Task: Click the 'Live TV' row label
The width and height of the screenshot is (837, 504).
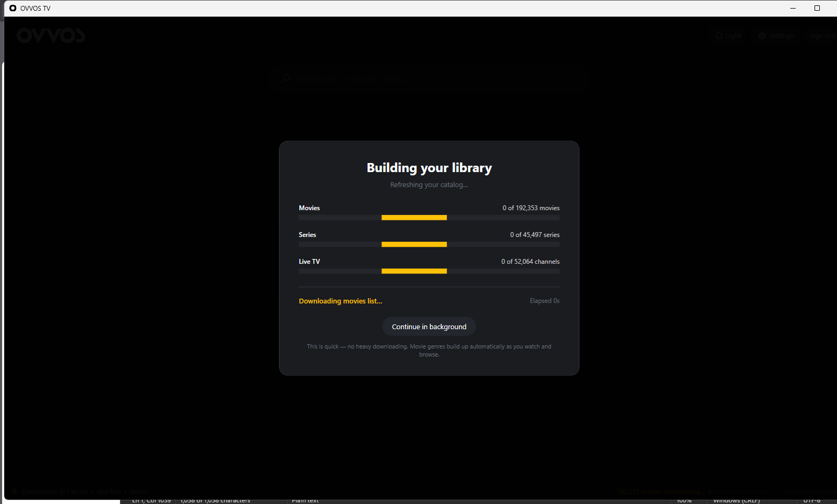Action: [x=309, y=262]
